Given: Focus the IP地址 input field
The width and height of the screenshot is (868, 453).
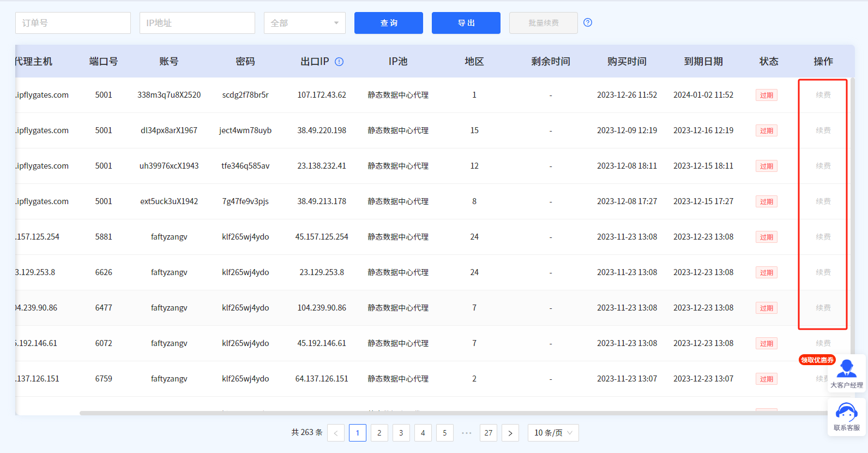Looking at the screenshot, I should pyautogui.click(x=197, y=23).
